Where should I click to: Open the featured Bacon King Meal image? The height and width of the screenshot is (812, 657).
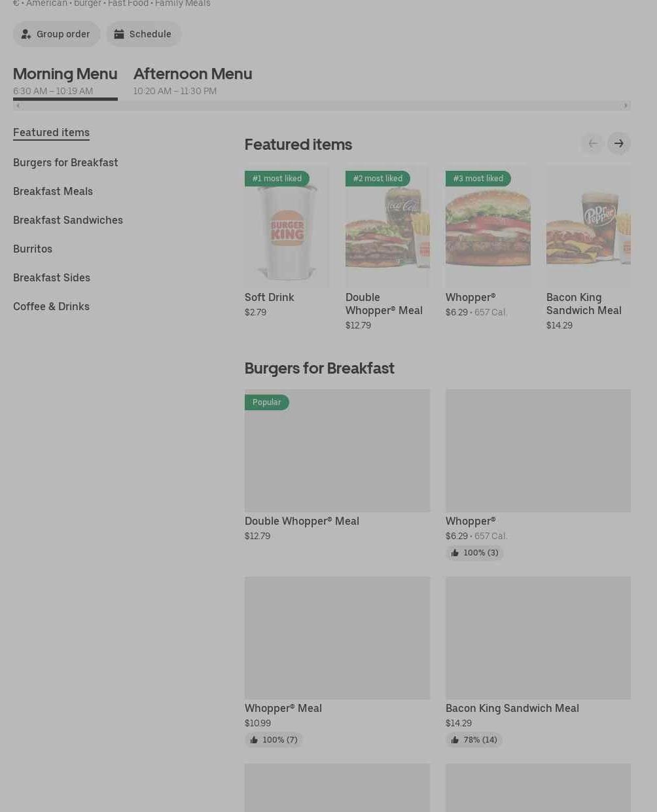point(588,225)
